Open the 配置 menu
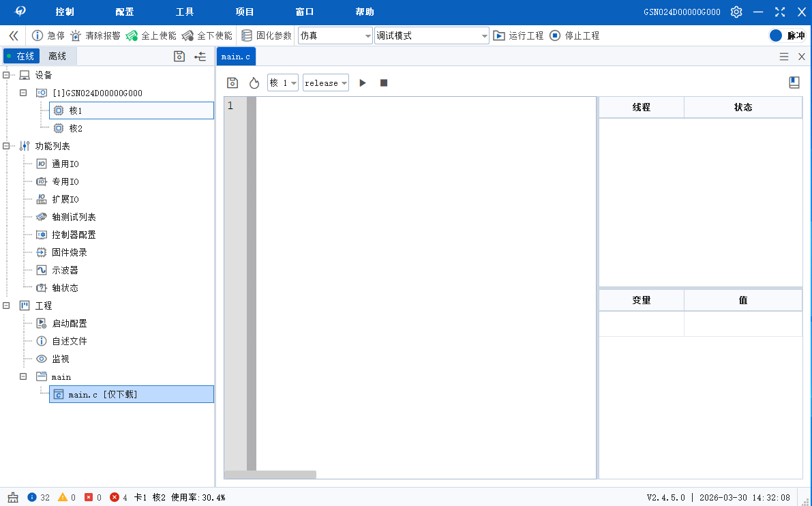The height and width of the screenshot is (506, 812). 125,12
